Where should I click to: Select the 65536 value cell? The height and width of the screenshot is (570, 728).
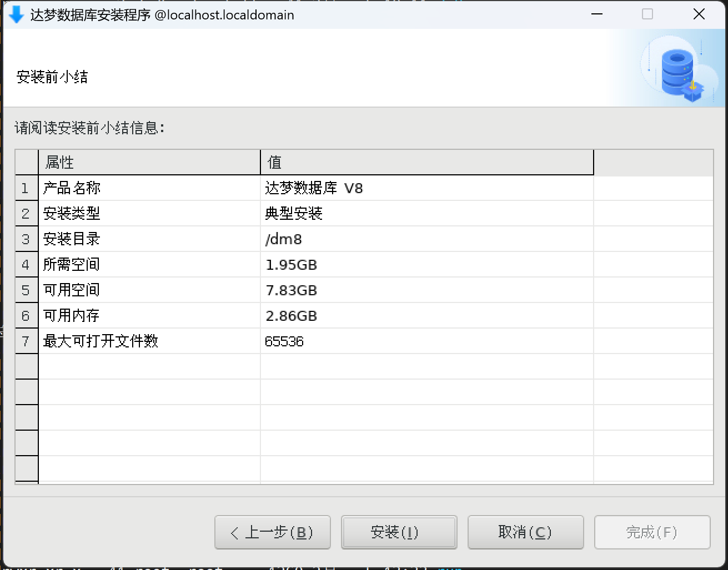coord(427,341)
